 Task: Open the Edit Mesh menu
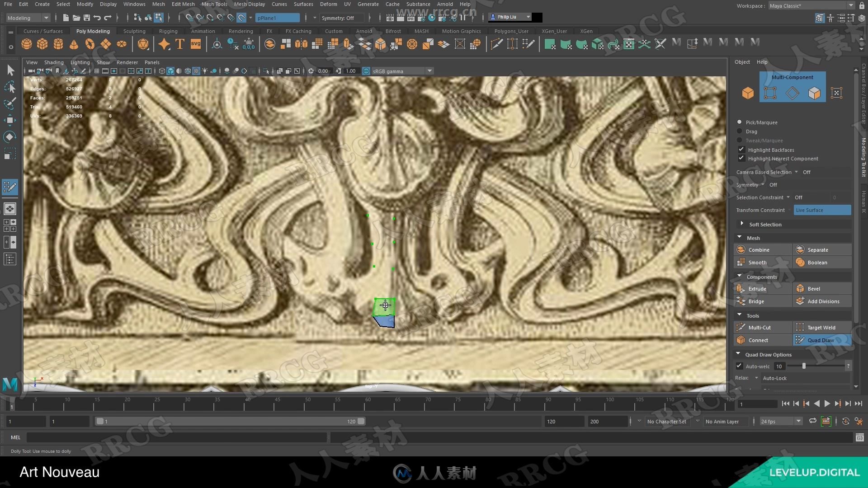tap(183, 4)
